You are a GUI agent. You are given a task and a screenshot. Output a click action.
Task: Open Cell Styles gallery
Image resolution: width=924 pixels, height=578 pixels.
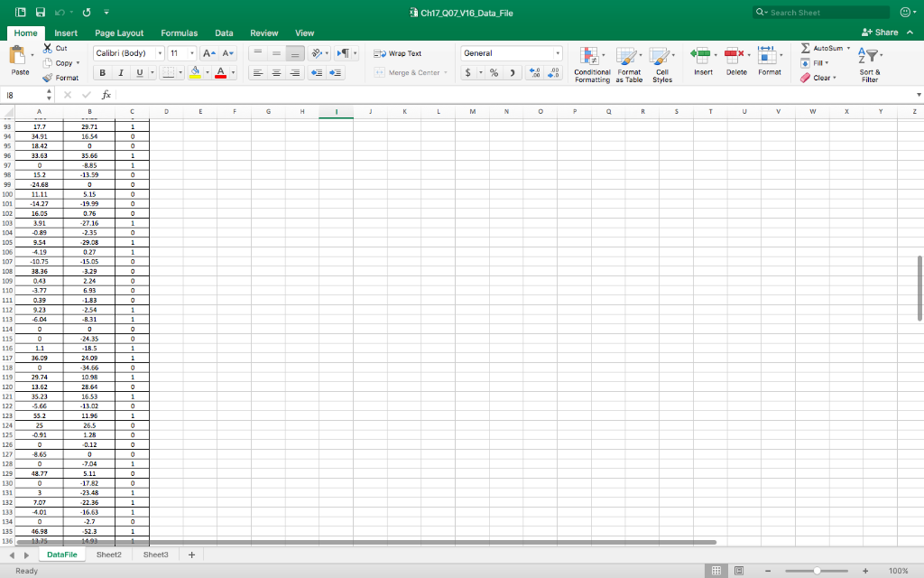click(x=661, y=65)
